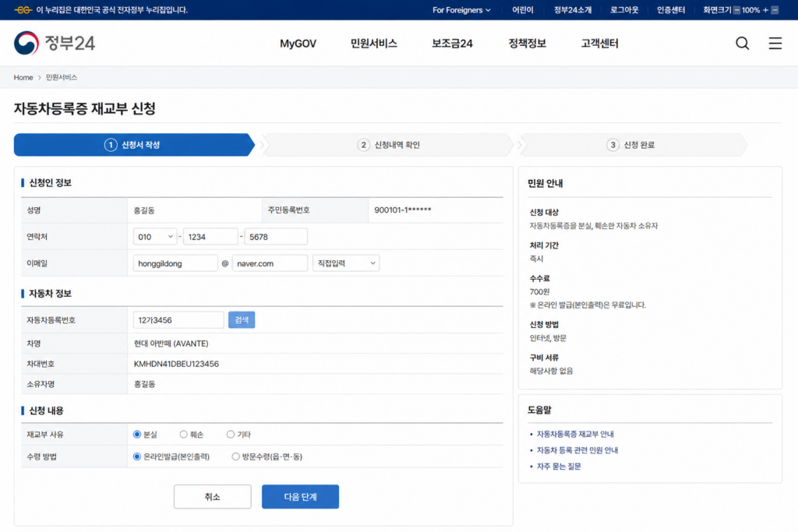
Task: Click the car name 현대 아반떼 (AVANTE)
Action: (171, 344)
